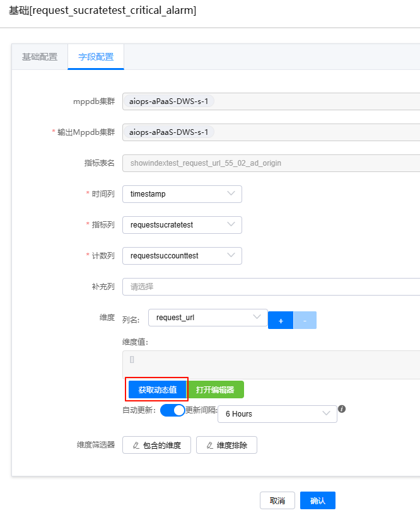Toggle the 自动更新 switch off

coord(172,410)
